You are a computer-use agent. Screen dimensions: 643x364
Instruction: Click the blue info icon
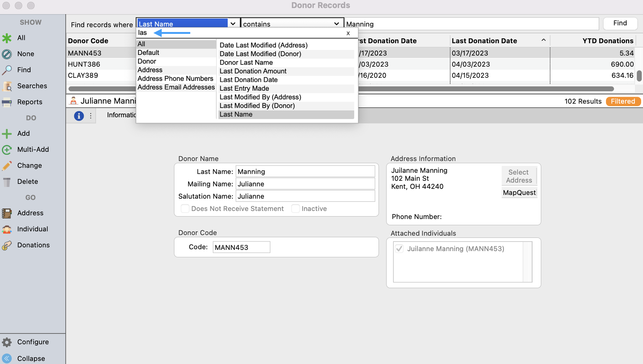pyautogui.click(x=79, y=116)
